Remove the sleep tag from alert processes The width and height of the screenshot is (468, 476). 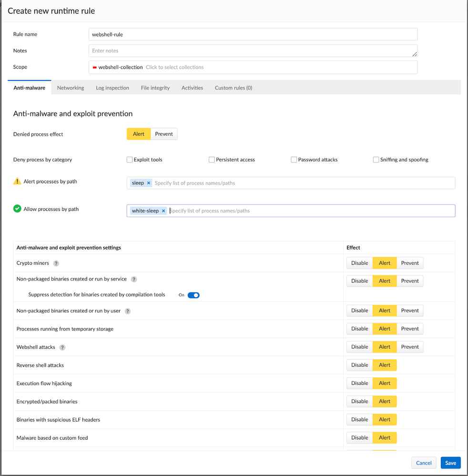tap(149, 183)
